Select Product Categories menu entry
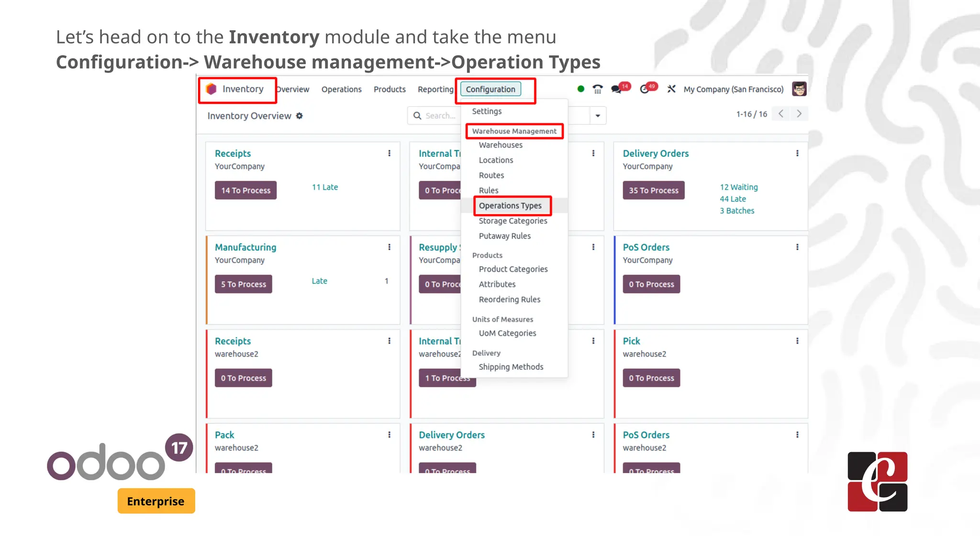The image size is (980, 551). (x=513, y=269)
